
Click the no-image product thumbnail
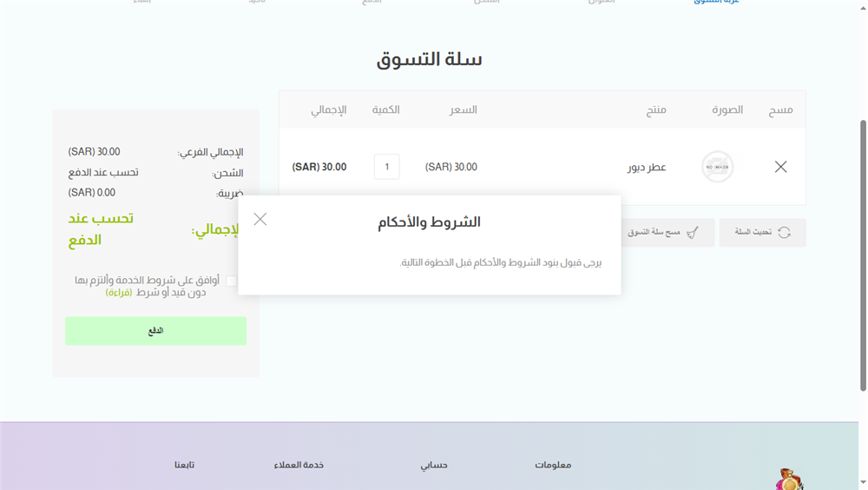[718, 167]
